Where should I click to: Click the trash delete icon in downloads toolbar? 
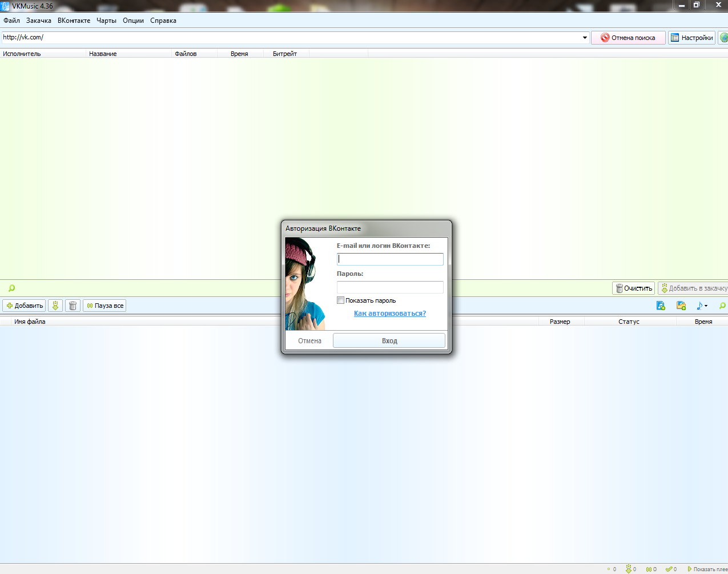[x=73, y=306]
